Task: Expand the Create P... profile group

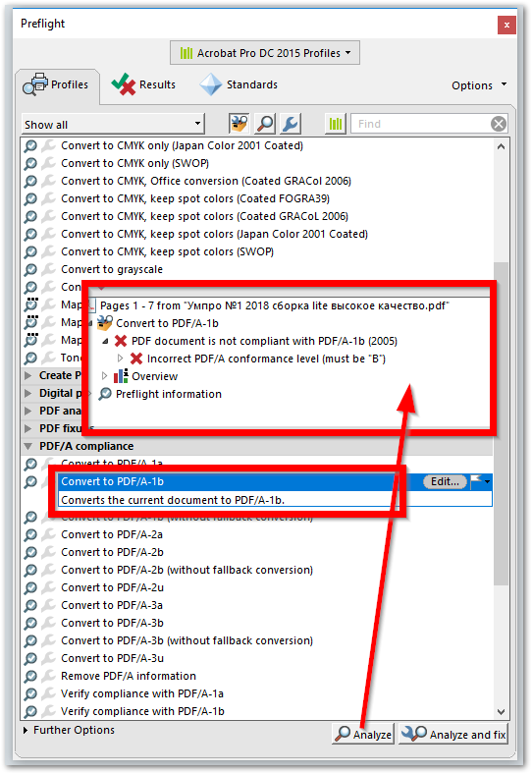Action: pyautogui.click(x=28, y=375)
